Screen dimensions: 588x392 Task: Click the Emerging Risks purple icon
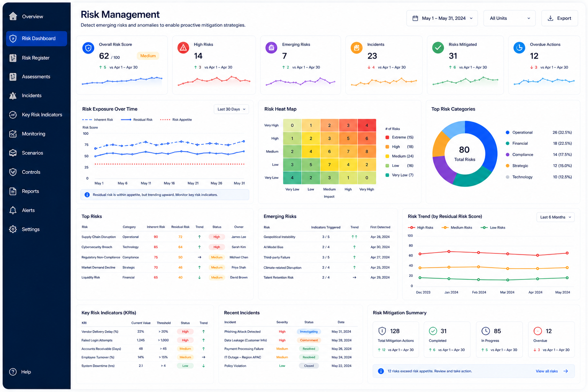pos(271,48)
